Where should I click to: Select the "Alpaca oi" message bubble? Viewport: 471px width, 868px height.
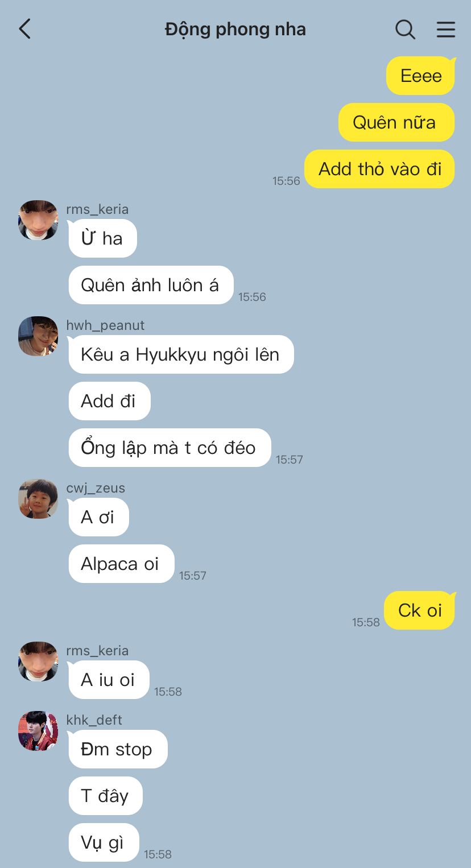point(121,564)
